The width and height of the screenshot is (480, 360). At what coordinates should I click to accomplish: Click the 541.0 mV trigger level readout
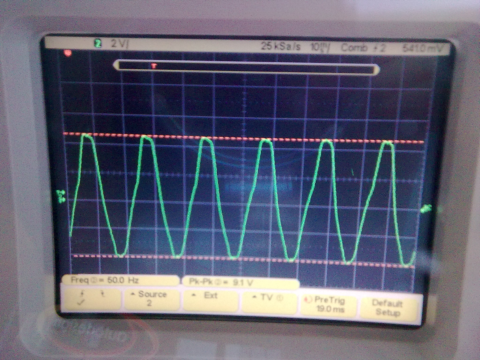[423, 49]
